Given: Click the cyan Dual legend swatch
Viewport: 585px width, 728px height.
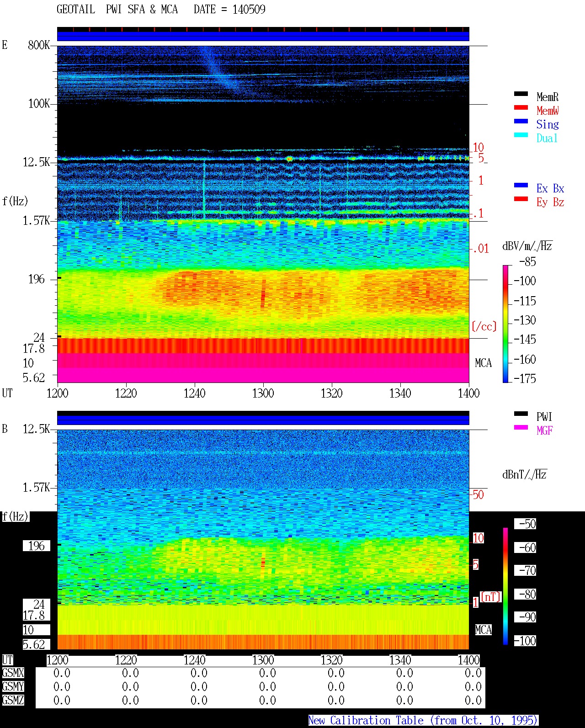Looking at the screenshot, I should tap(521, 135).
